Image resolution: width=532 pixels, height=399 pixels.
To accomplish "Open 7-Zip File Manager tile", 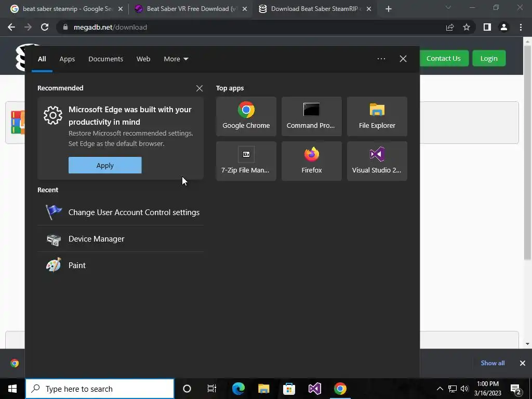I will [x=246, y=161].
